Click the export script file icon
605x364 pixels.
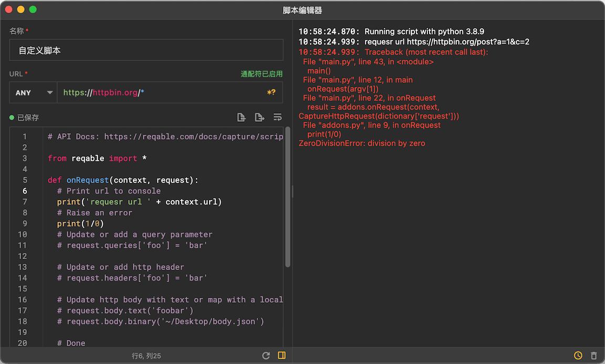[x=259, y=117]
